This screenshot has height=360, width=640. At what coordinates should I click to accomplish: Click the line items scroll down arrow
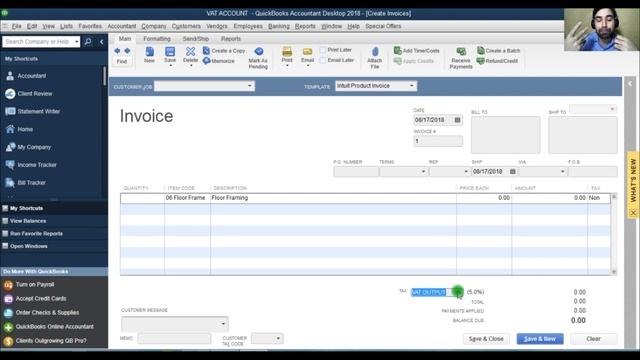pos(613,272)
